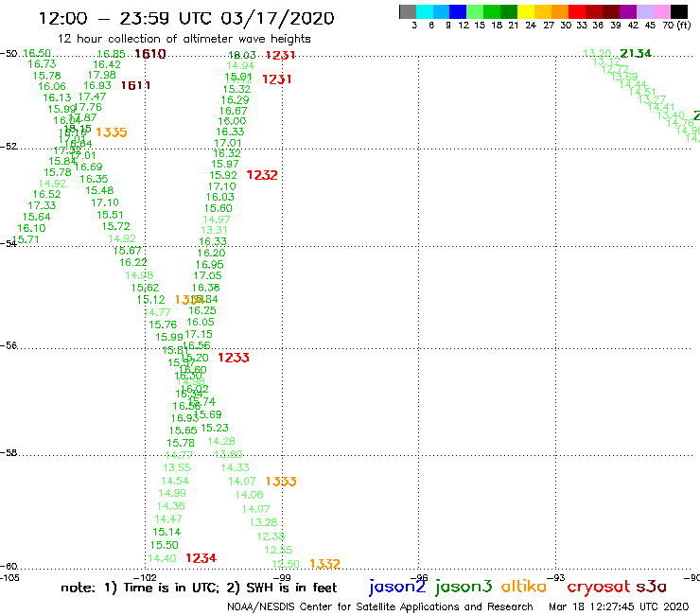Click the "jason2" satellite legend label
Viewport: 700px width, 615px height.
[x=397, y=587]
